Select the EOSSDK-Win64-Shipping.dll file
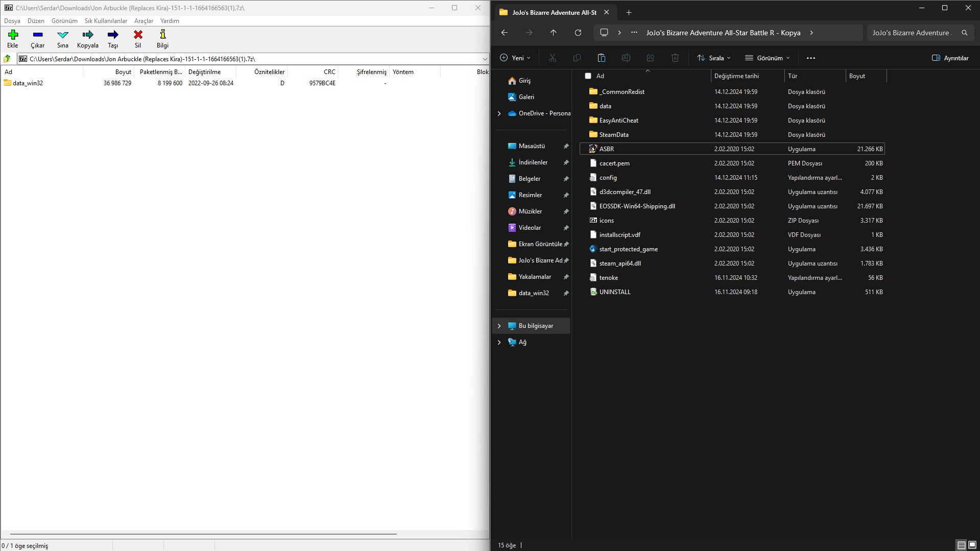980x551 pixels. pyautogui.click(x=732, y=206)
